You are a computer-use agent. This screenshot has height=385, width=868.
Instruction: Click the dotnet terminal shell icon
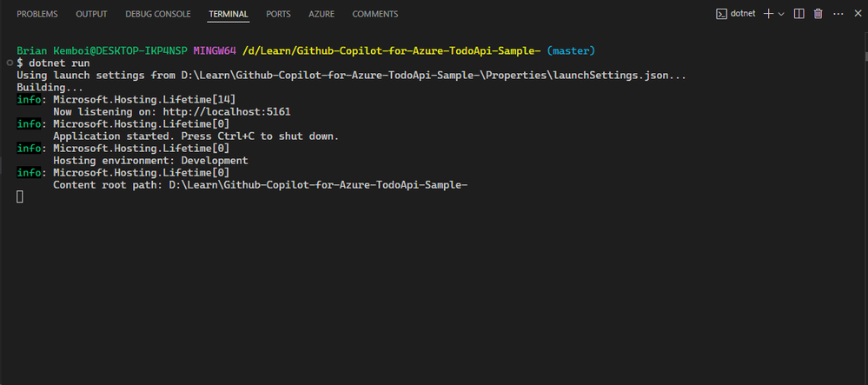721,14
